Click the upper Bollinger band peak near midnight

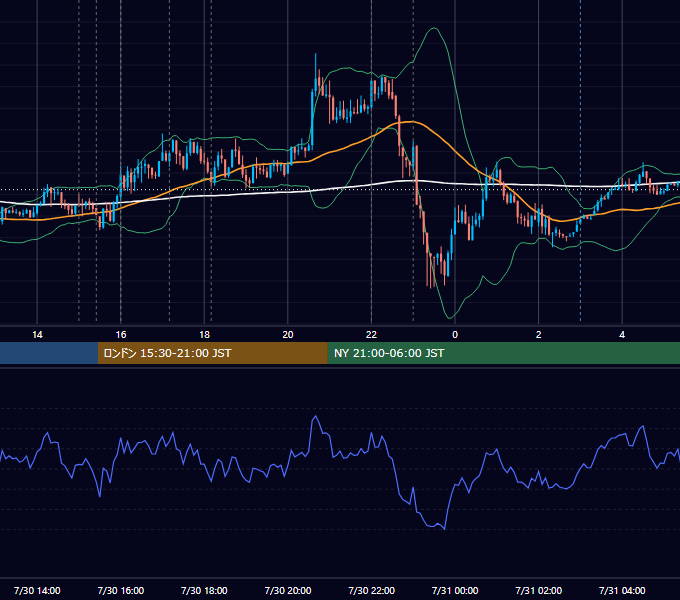[433, 28]
